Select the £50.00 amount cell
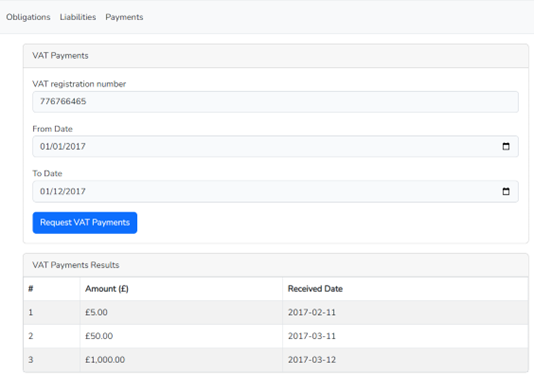The image size is (534, 375). point(181,336)
